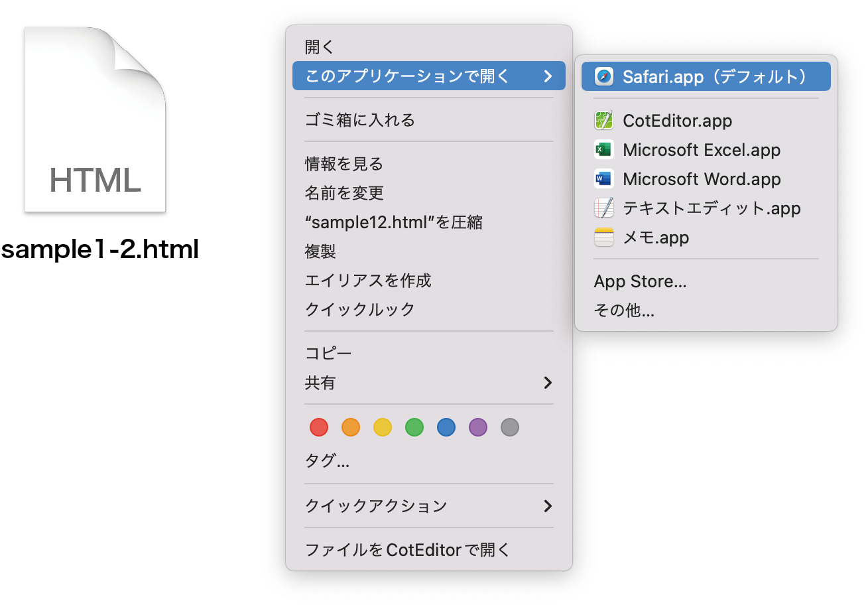Click the sample1-2.html file name label

(99, 249)
